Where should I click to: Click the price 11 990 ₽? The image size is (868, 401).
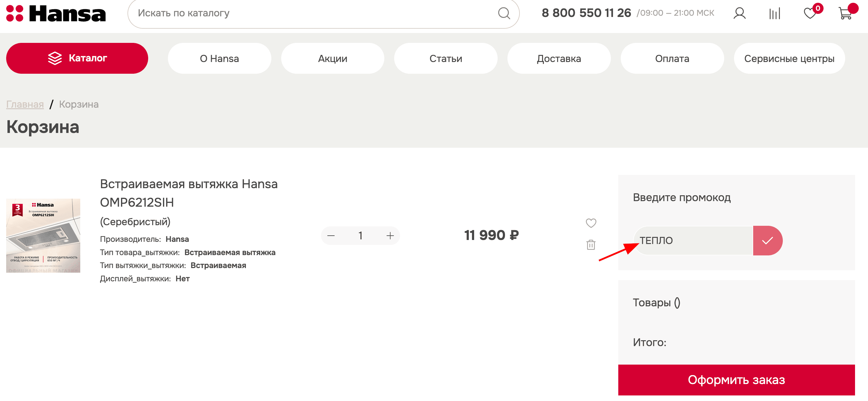[491, 235]
